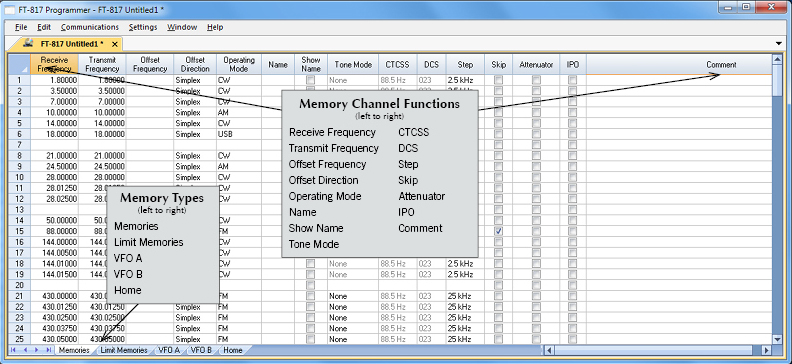Toggle Show Name checkbox in row 1
The height and width of the screenshot is (364, 792).
(311, 80)
